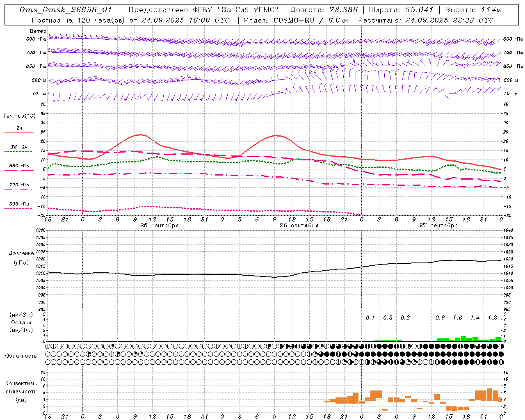The image size is (525, 420).
Task: Click the precipitation amount 0.9
Action: coord(440,318)
